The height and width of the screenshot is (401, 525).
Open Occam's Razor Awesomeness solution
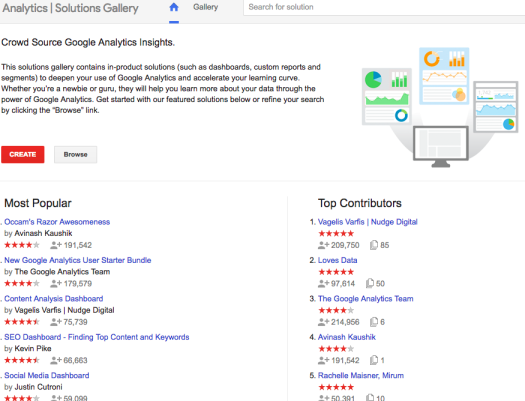coord(57,222)
